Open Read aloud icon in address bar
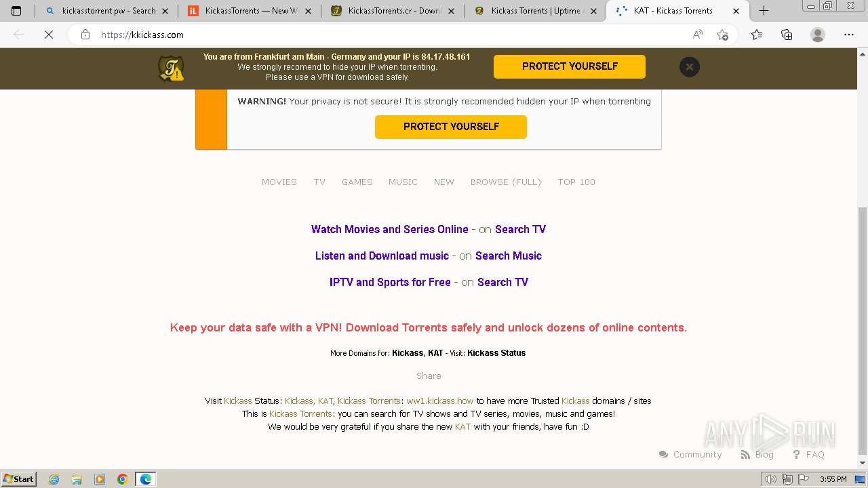This screenshot has height=488, width=868. click(697, 35)
